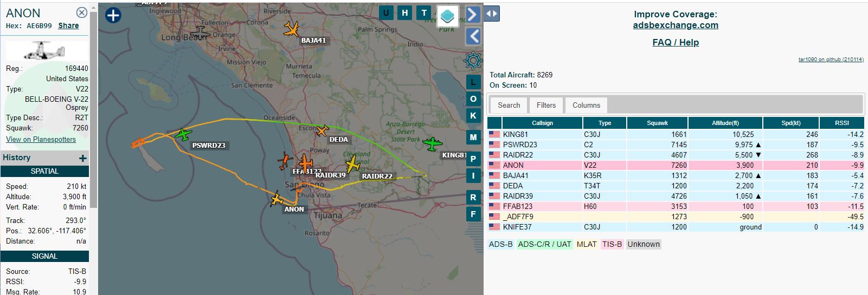Open the map settings gear
The width and height of the screenshot is (868, 295).
point(473,61)
